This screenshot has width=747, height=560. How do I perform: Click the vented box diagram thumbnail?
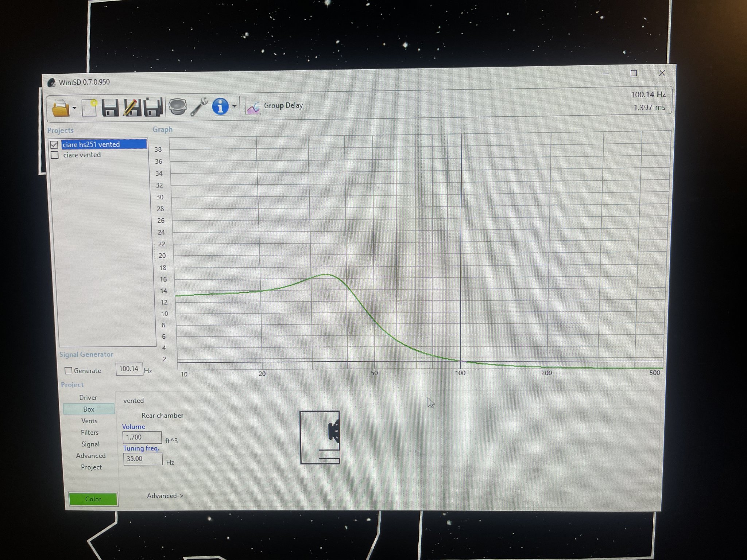[320, 437]
